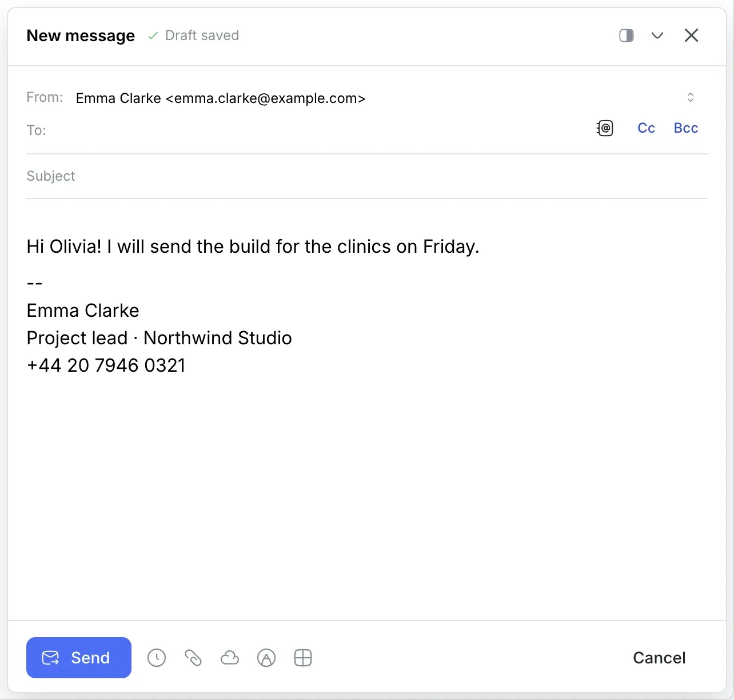Open the template grid icon
This screenshot has height=700, width=734.
pyautogui.click(x=303, y=658)
